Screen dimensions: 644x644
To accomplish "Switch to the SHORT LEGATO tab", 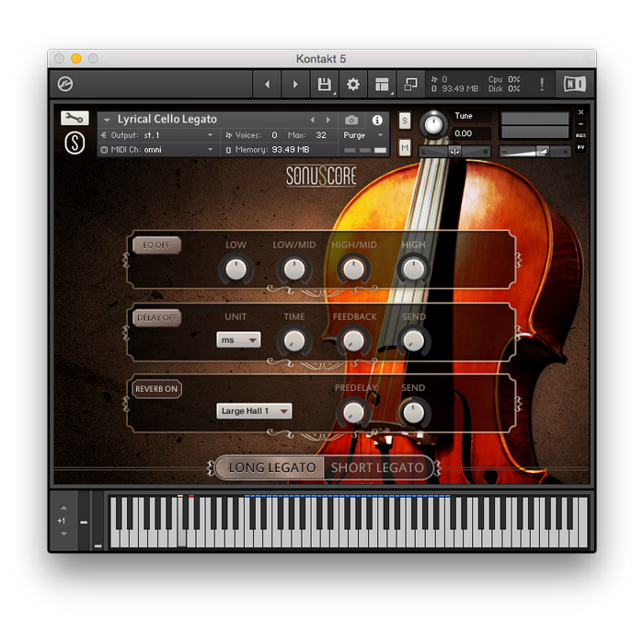I will click(377, 467).
